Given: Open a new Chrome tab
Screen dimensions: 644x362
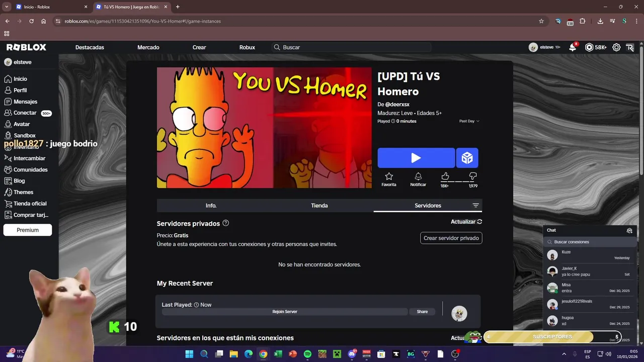Looking at the screenshot, I should coord(178,7).
